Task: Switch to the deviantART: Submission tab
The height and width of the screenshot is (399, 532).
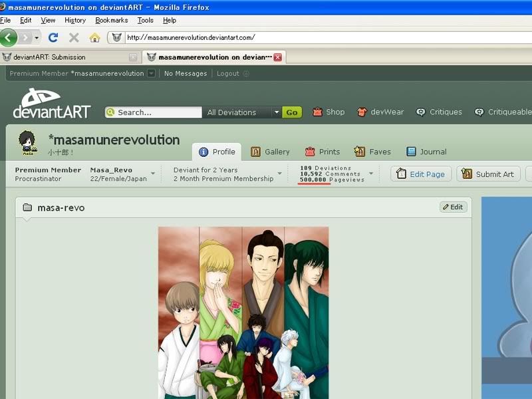Action: click(70, 57)
